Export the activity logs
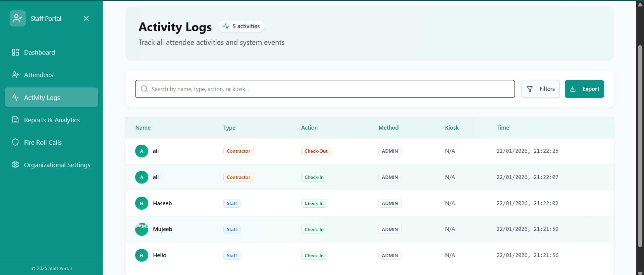The image size is (644, 275). pos(584,89)
